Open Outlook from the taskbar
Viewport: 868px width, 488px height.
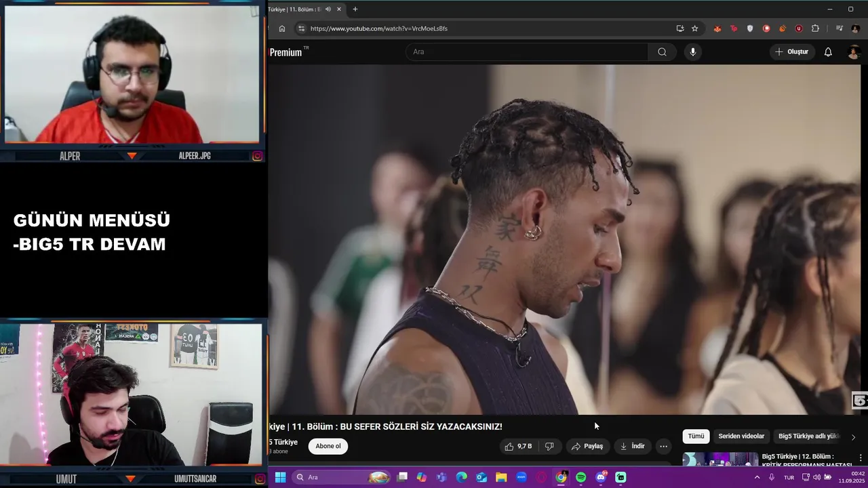point(481,477)
